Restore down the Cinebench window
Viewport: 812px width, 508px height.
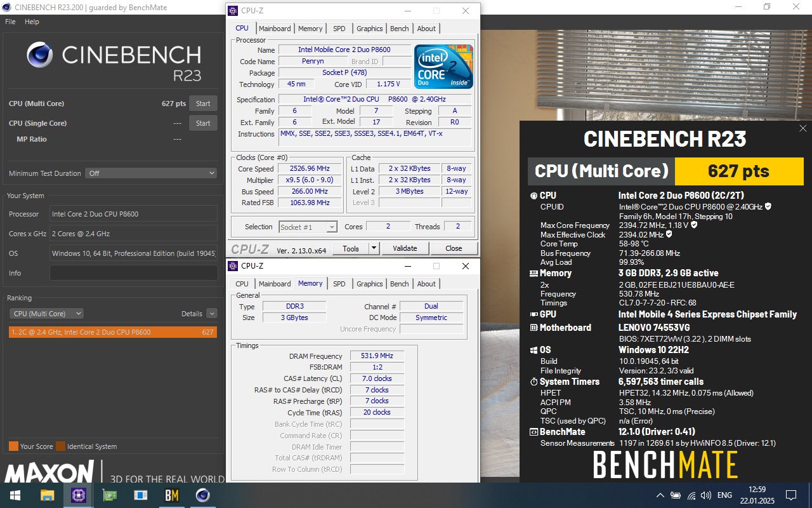point(767,7)
